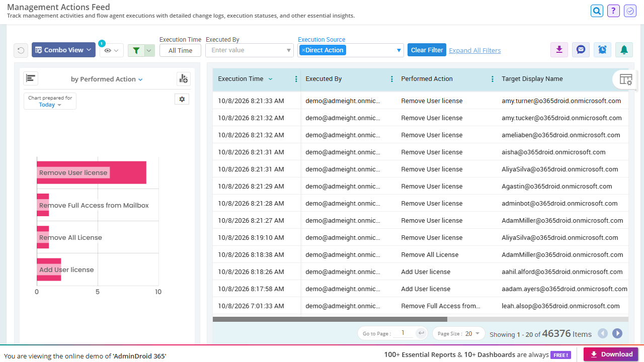
Task: Click the refresh icon beside Combo View
Action: 21,50
